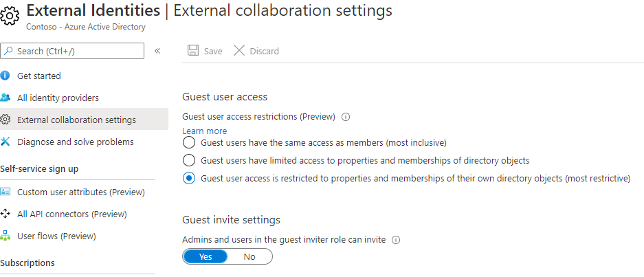Click the All identity providers icon
Image resolution: width=644 pixels, height=277 pixels.
coord(5,98)
